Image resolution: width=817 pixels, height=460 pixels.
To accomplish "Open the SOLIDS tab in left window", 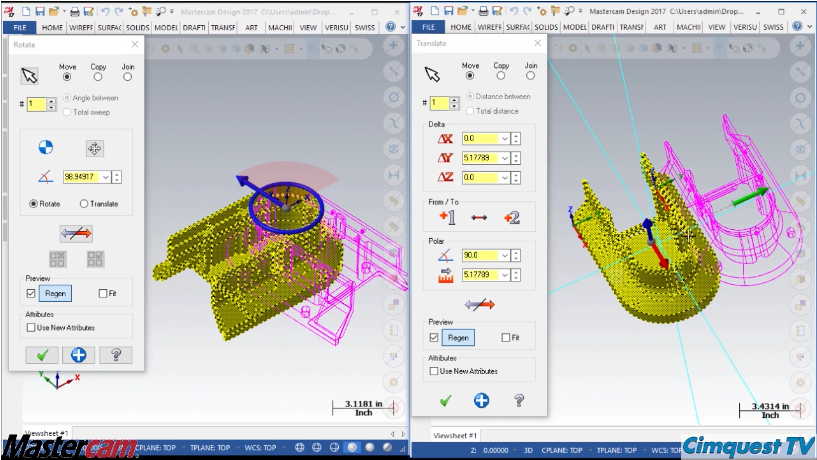I will click(x=137, y=28).
